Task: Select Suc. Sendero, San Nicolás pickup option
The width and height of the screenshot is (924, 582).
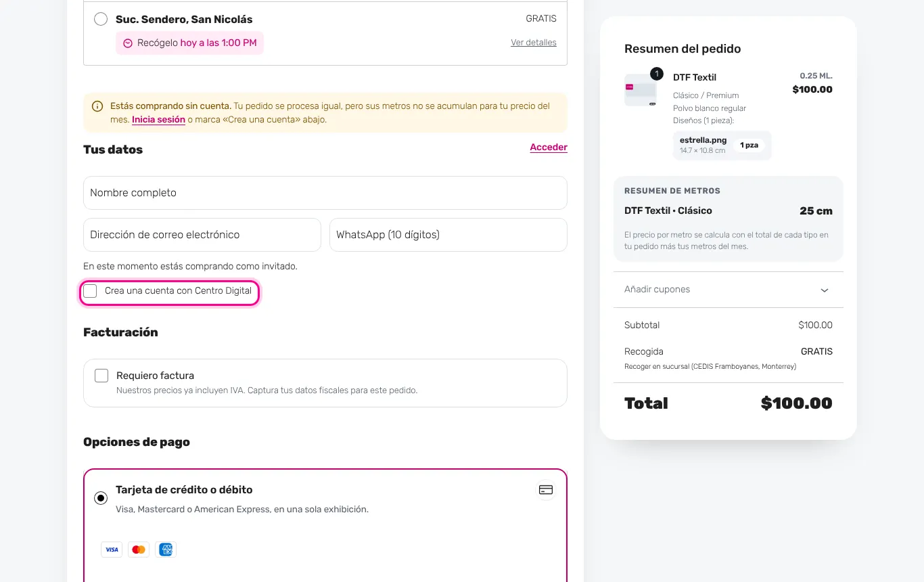Action: pyautogui.click(x=101, y=19)
